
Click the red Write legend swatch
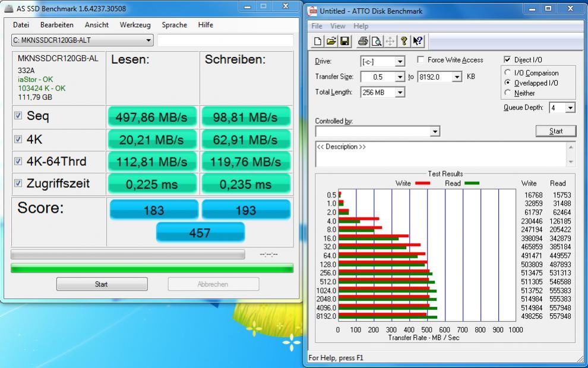pos(422,183)
